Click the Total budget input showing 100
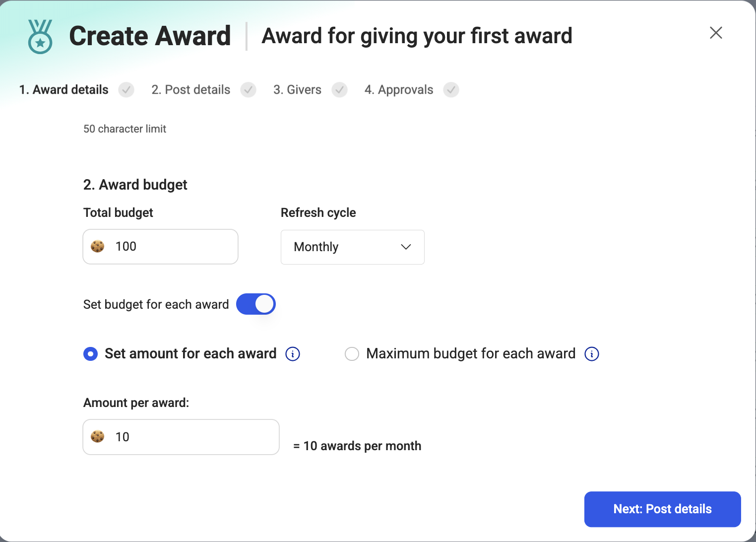Viewport: 756px width, 542px height. [160, 247]
